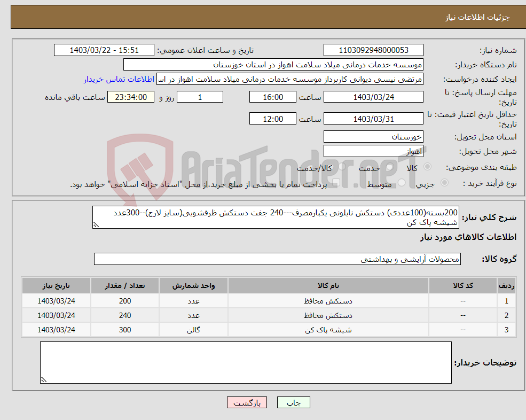
Task: Click the deadline hour field 16:00
Action: tap(273, 97)
